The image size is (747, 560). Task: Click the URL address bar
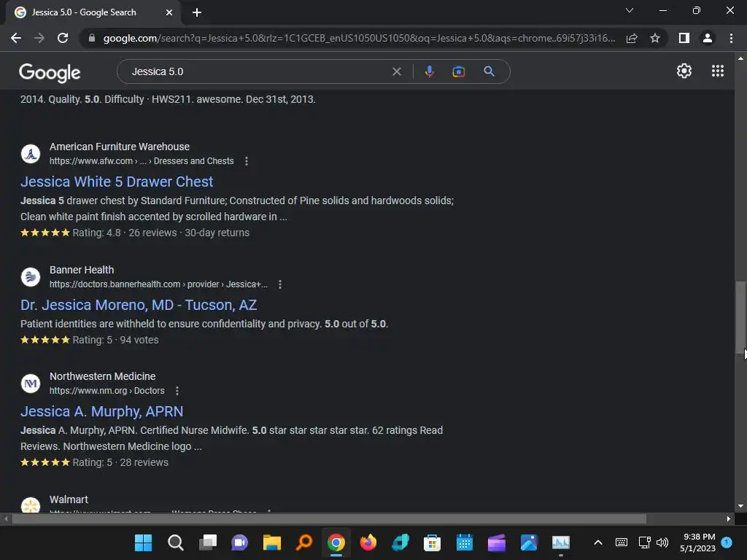(x=359, y=38)
